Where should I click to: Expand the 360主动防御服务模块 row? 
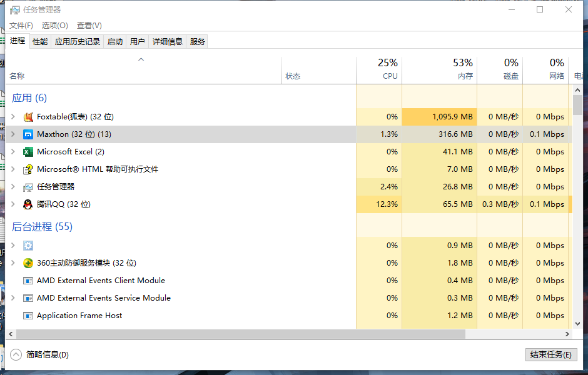(x=13, y=263)
